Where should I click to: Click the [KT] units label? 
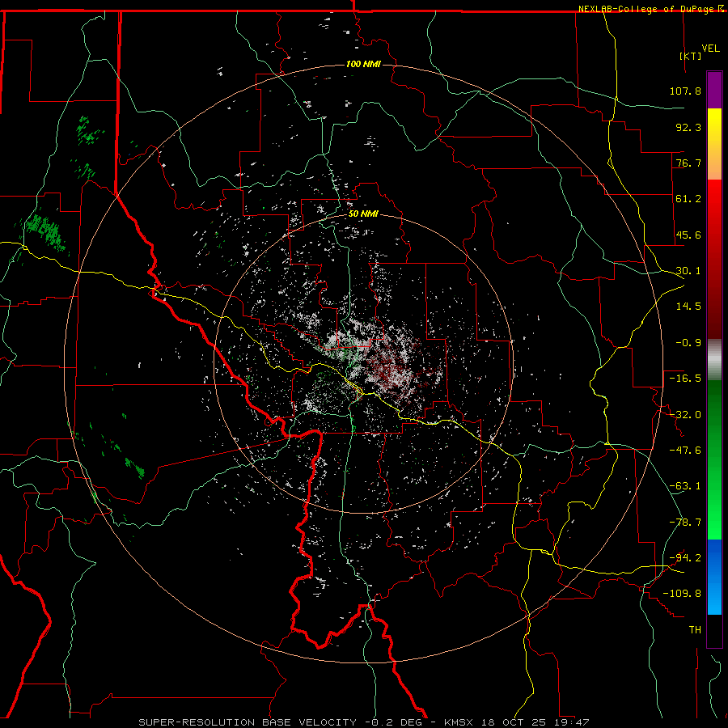[x=691, y=56]
